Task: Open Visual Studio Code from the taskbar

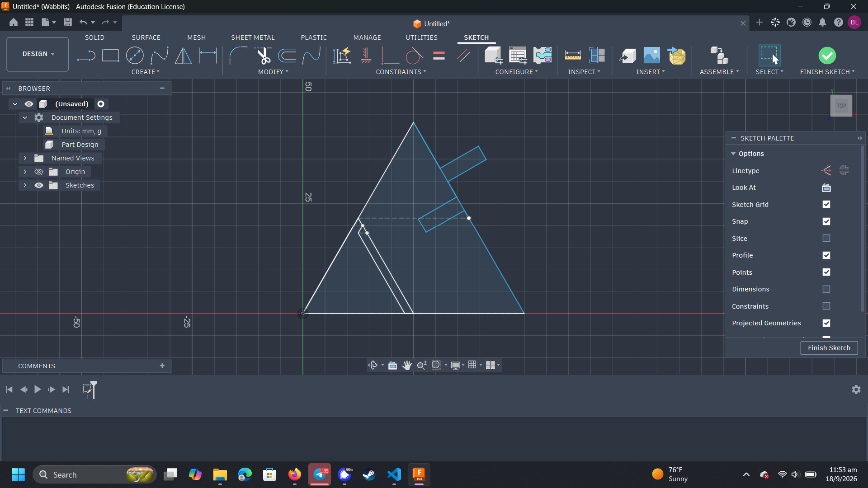Action: pyautogui.click(x=394, y=474)
